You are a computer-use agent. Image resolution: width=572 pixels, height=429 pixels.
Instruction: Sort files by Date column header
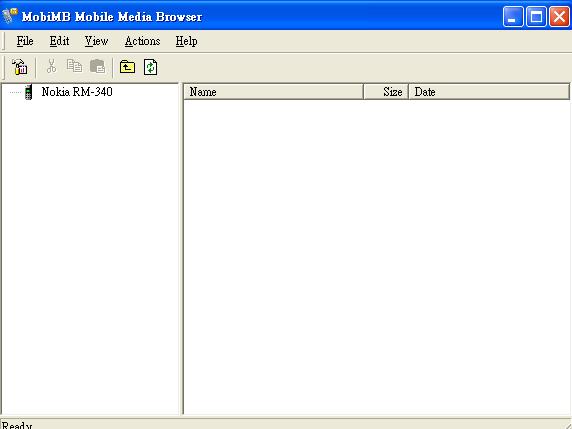pyautogui.click(x=489, y=92)
